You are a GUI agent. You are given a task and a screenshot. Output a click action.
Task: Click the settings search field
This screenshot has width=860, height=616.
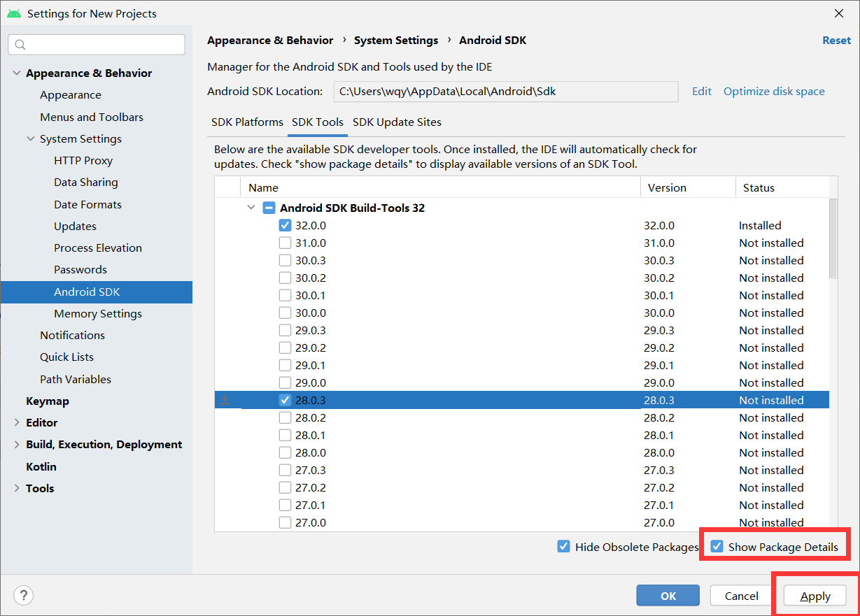[97, 45]
